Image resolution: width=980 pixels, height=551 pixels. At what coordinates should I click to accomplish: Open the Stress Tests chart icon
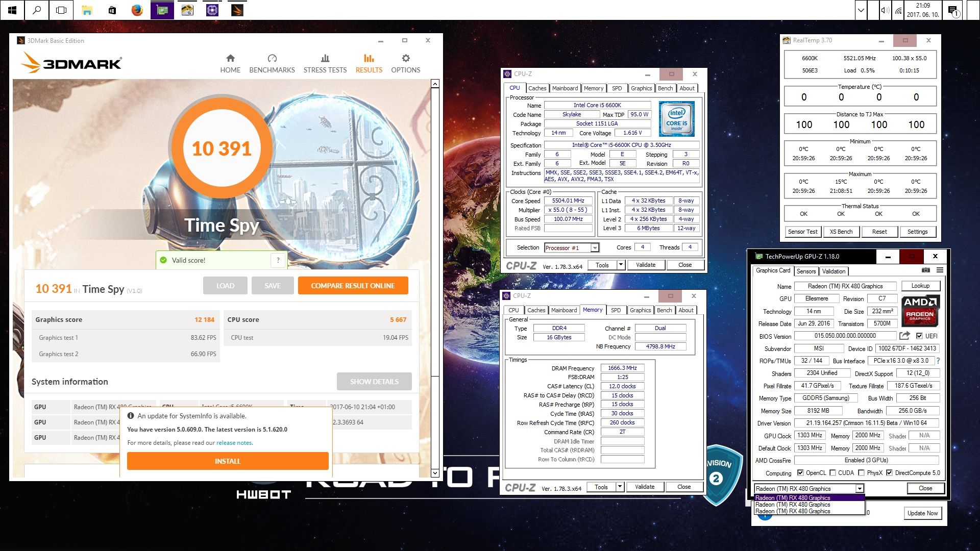click(x=325, y=58)
